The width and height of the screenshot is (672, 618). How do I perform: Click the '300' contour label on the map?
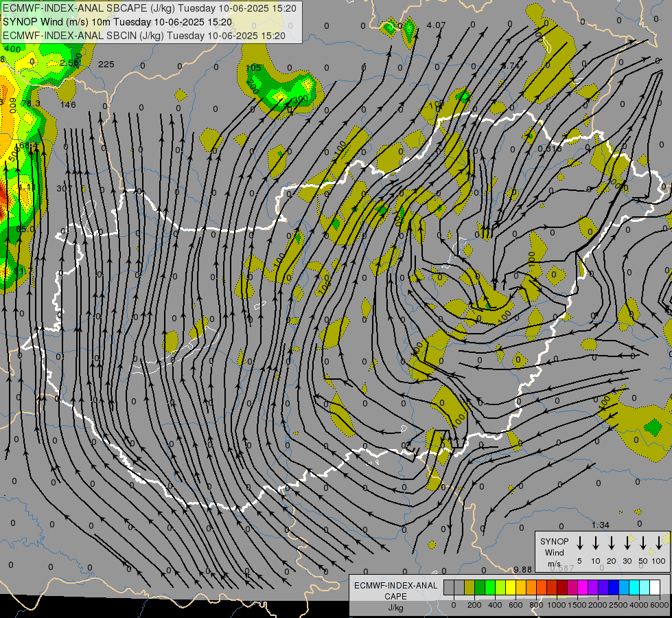(x=301, y=99)
